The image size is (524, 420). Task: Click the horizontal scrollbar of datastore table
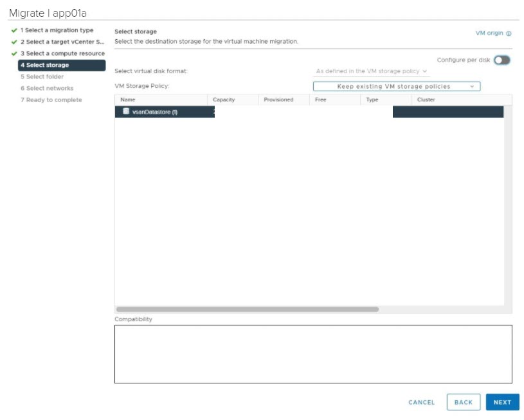(247, 309)
